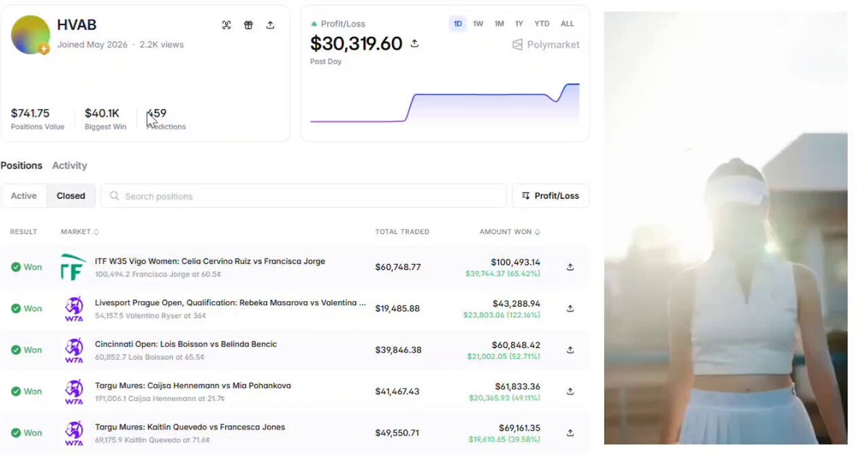Share the Cincinnati Open Boisson vs Bencic position

[570, 350]
